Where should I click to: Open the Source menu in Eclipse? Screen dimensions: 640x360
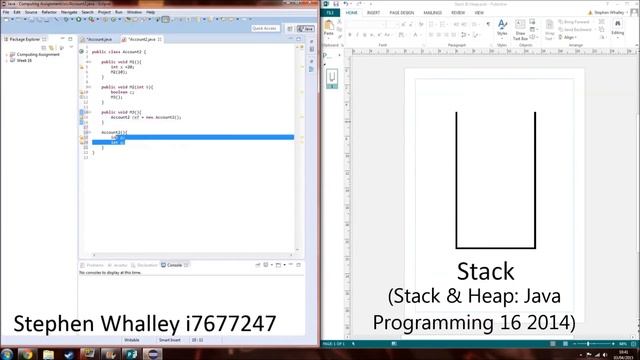(x=31, y=12)
